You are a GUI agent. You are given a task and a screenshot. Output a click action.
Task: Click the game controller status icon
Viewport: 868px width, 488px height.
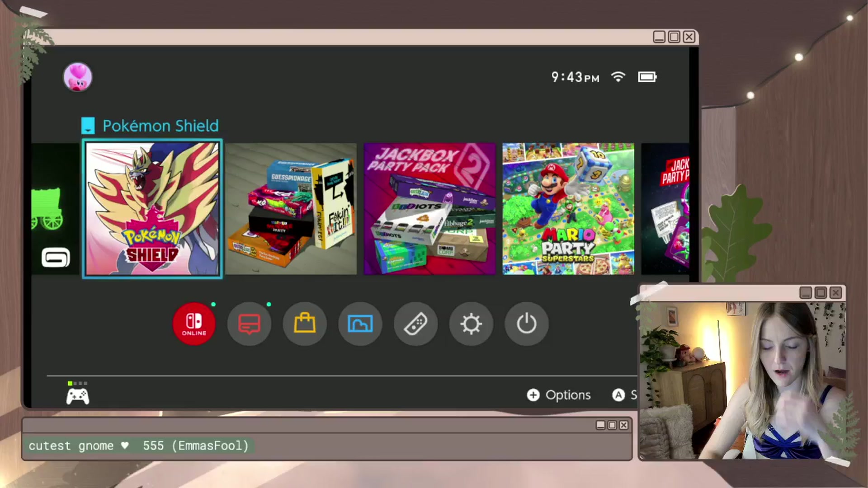78,396
